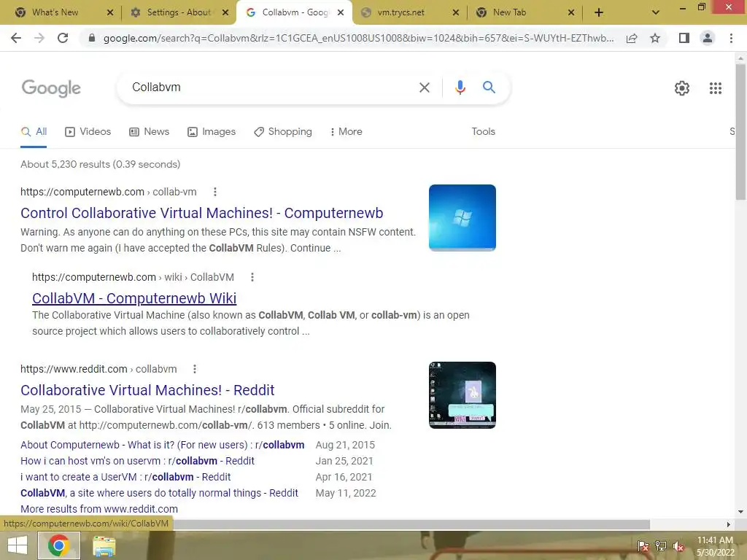This screenshot has width=747, height=560.
Task: Click into the Collabvm search field
Action: coord(271,87)
